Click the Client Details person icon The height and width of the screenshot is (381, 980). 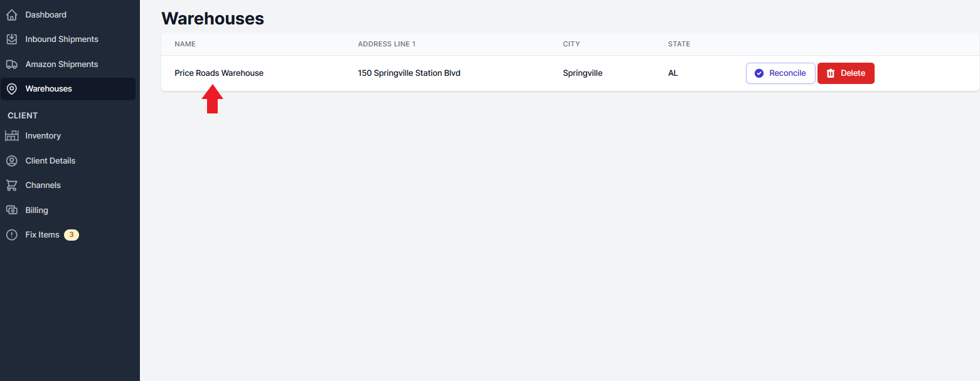click(11, 161)
